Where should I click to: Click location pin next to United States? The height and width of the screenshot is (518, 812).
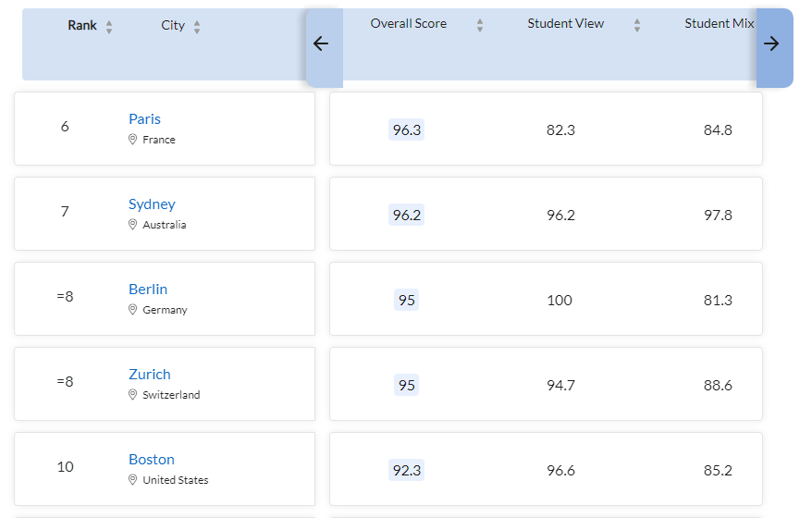(x=132, y=480)
